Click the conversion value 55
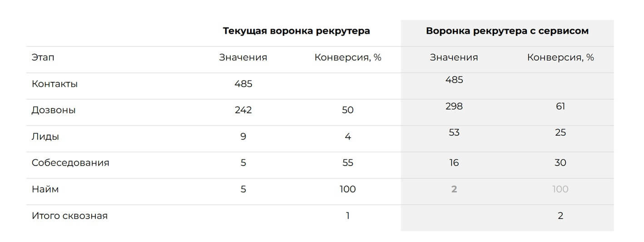 [x=347, y=162]
